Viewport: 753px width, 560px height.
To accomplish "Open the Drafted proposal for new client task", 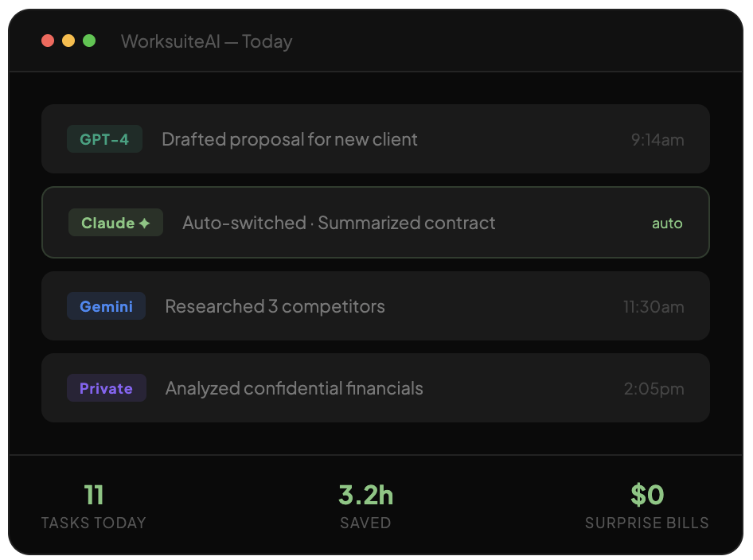I will (x=290, y=139).
